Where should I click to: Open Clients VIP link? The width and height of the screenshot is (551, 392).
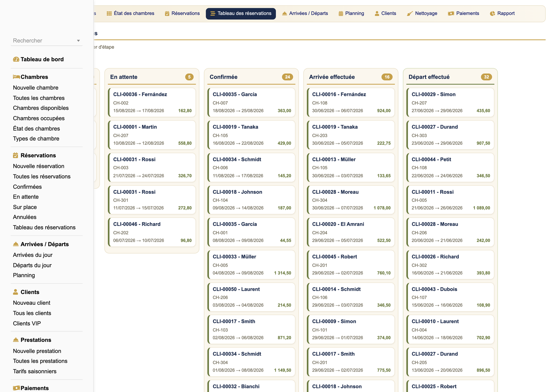27,323
